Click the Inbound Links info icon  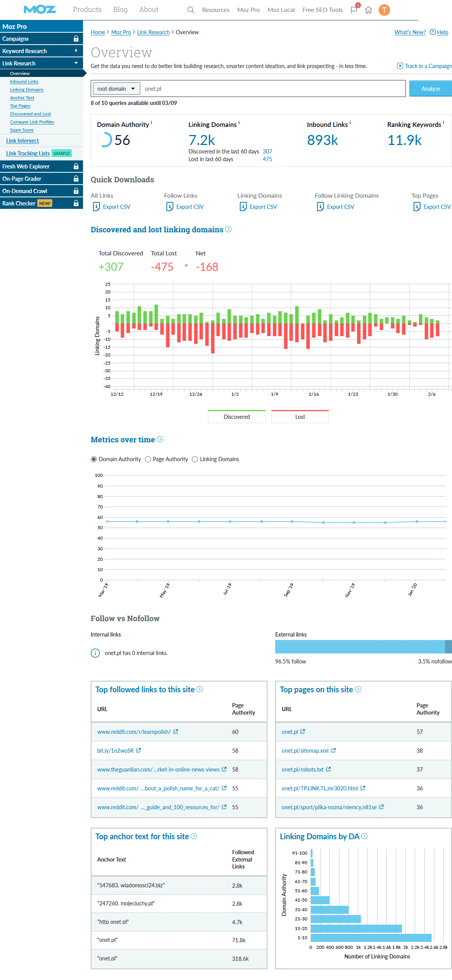350,123
